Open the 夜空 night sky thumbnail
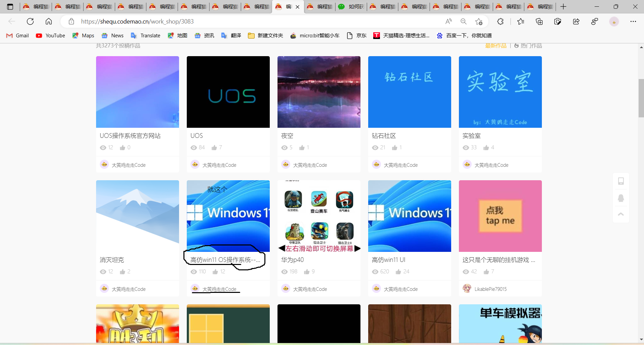 [x=319, y=92]
